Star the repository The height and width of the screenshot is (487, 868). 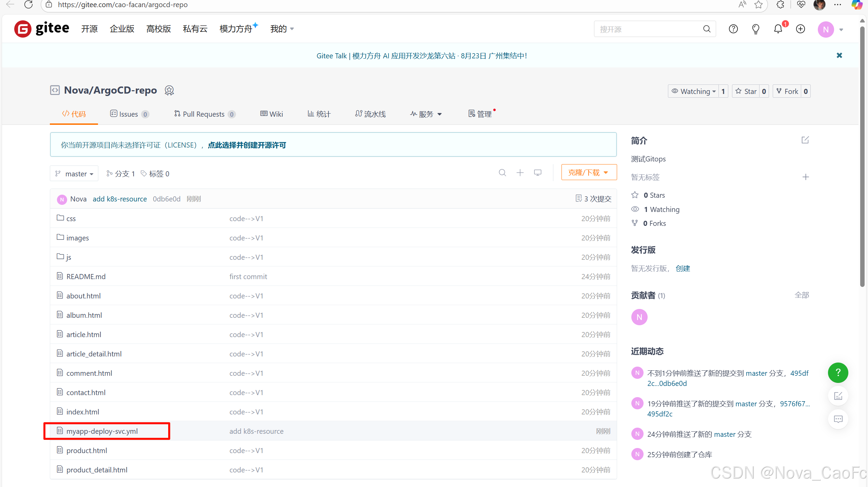pos(746,91)
